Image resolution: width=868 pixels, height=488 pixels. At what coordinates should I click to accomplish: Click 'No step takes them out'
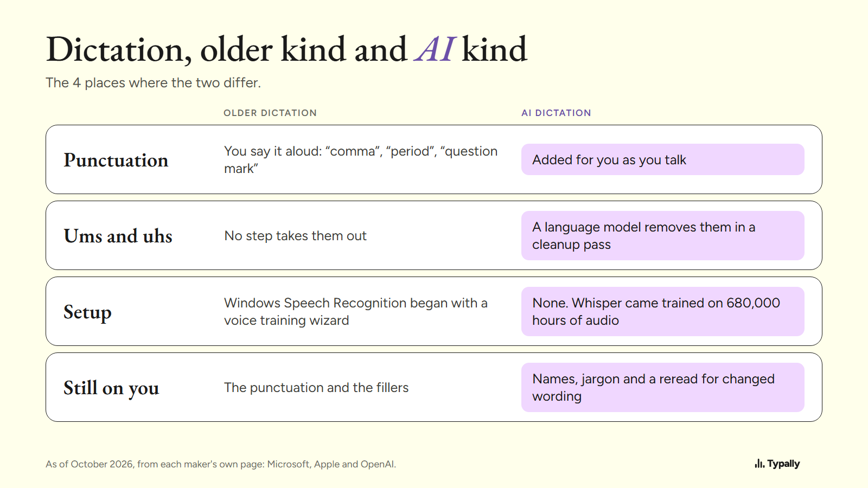pyautogui.click(x=296, y=236)
